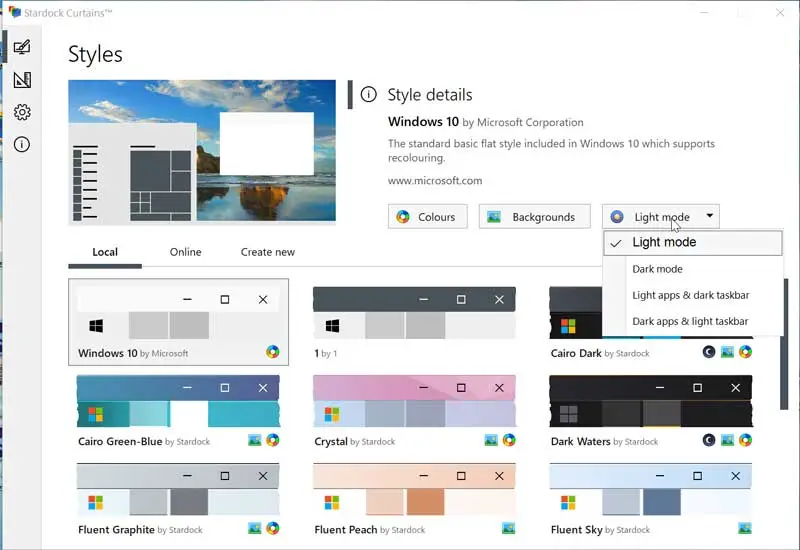
Task: Click the Colours button
Action: 428,217
